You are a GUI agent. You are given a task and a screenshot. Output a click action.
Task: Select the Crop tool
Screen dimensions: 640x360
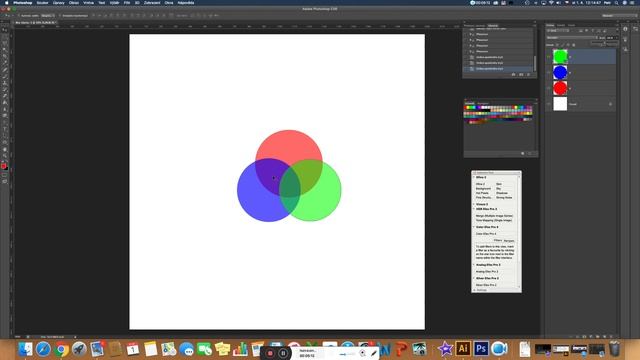click(x=5, y=56)
